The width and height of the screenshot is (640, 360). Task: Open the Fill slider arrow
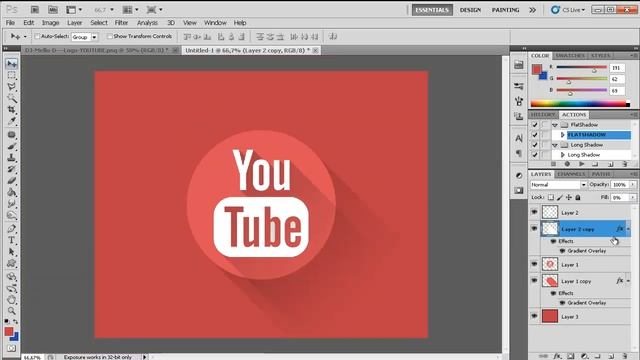point(633,198)
